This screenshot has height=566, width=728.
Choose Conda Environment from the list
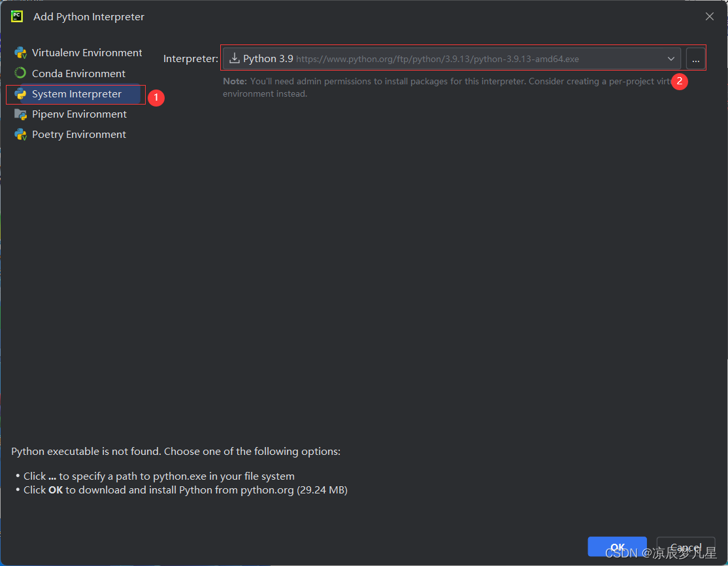pyautogui.click(x=70, y=73)
